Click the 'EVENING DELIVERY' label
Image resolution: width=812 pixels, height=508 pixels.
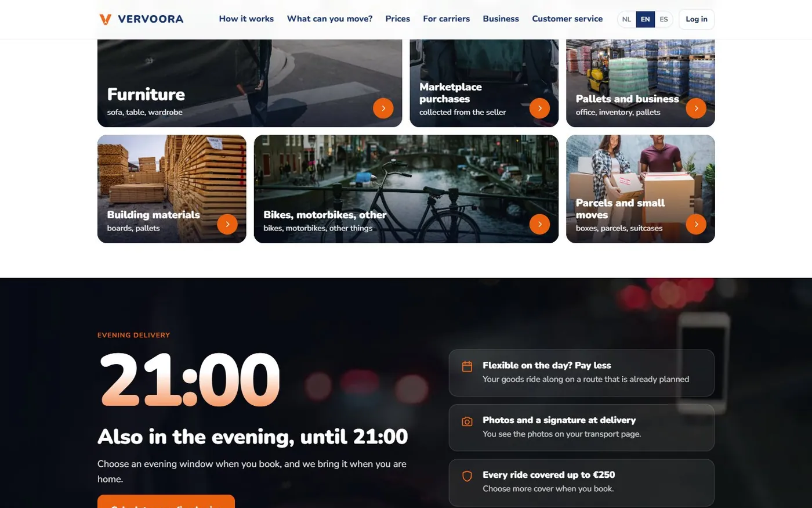click(134, 335)
